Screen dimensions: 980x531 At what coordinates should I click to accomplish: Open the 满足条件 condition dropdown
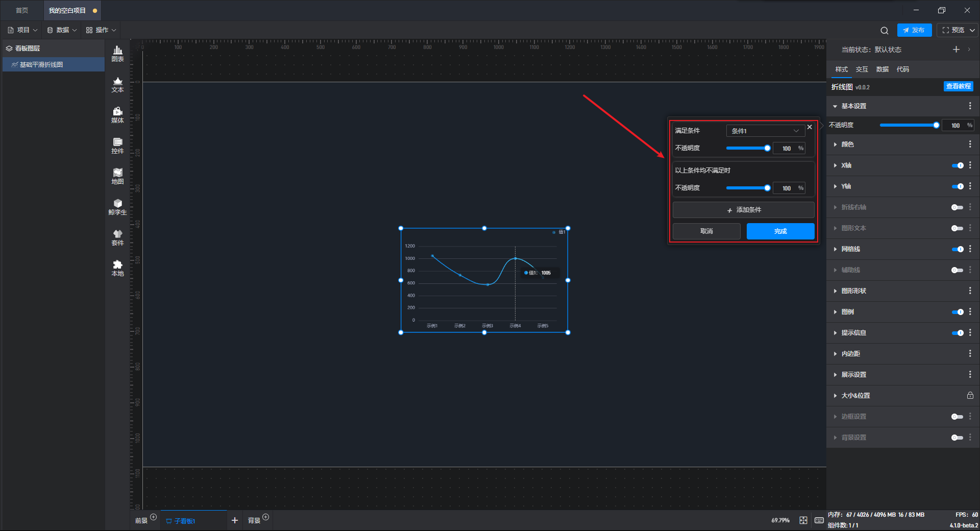(765, 131)
